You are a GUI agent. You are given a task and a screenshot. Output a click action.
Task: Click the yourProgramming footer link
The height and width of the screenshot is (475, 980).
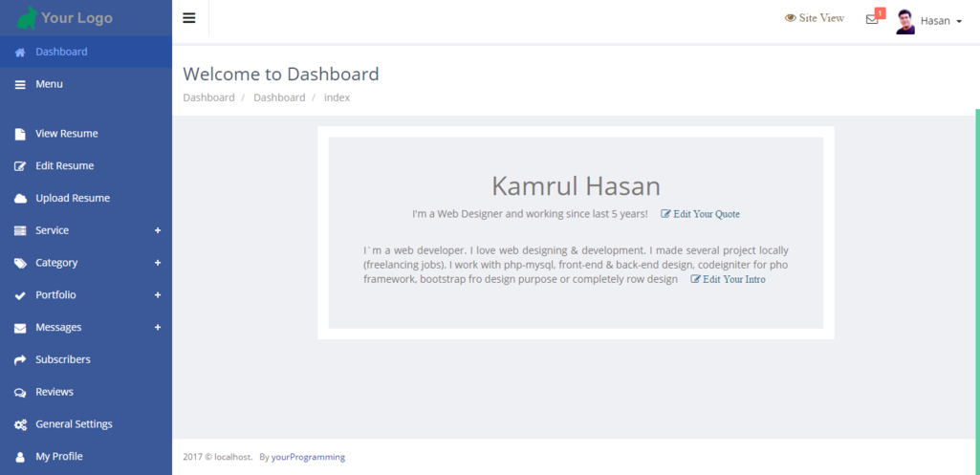click(x=308, y=457)
